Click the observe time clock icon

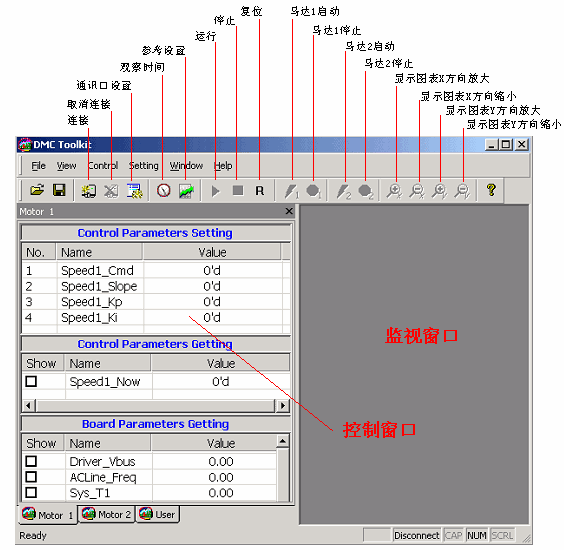(163, 191)
